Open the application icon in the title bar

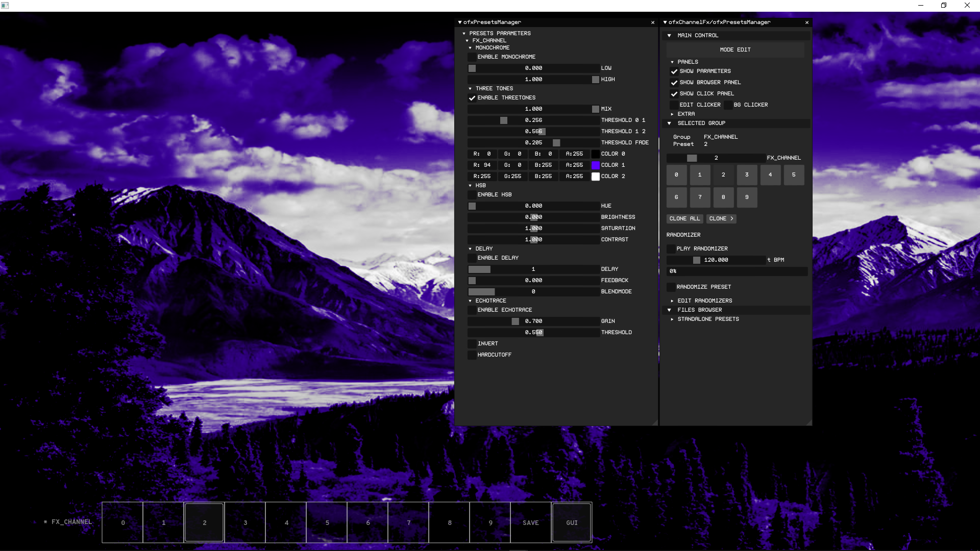click(5, 6)
